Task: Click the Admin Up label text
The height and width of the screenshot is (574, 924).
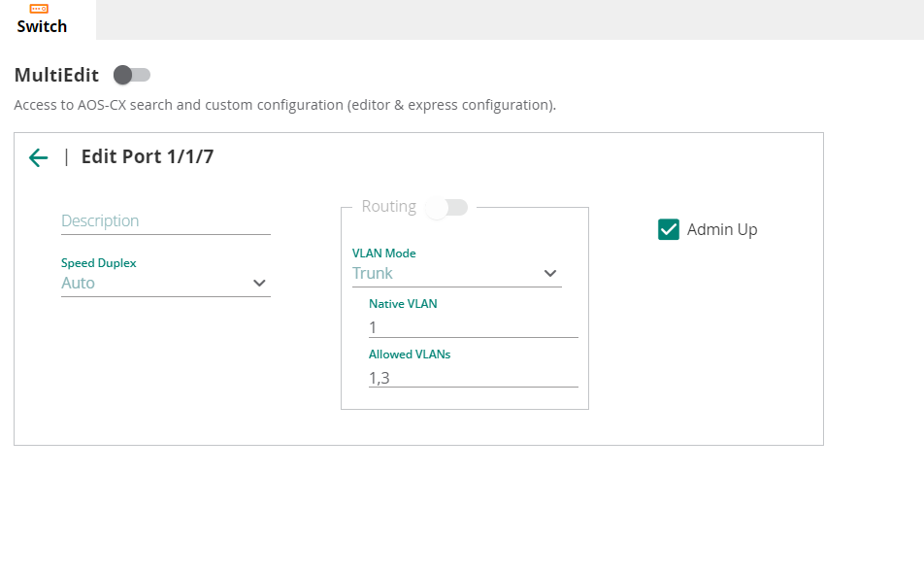Action: pos(722,229)
